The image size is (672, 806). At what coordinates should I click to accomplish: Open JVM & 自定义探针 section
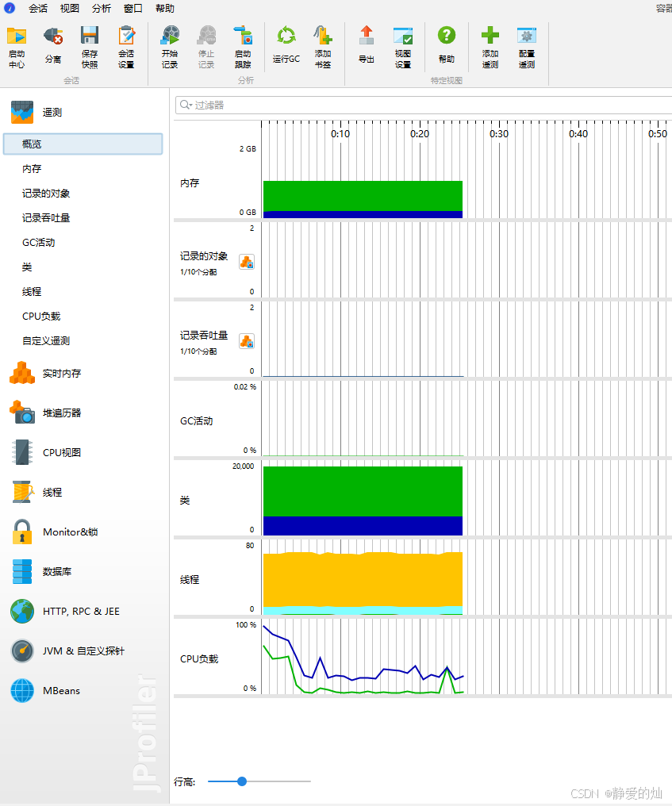[x=67, y=651]
